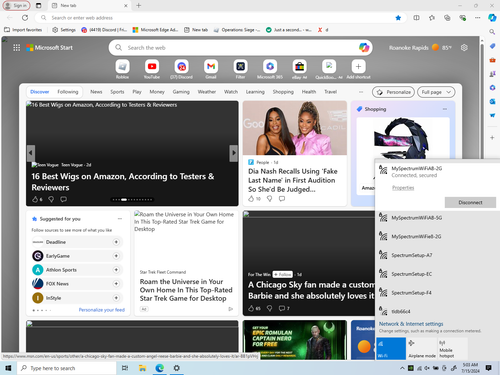Open the Copilot sidebar icon
This screenshot has height=375, width=500.
coord(492,18)
